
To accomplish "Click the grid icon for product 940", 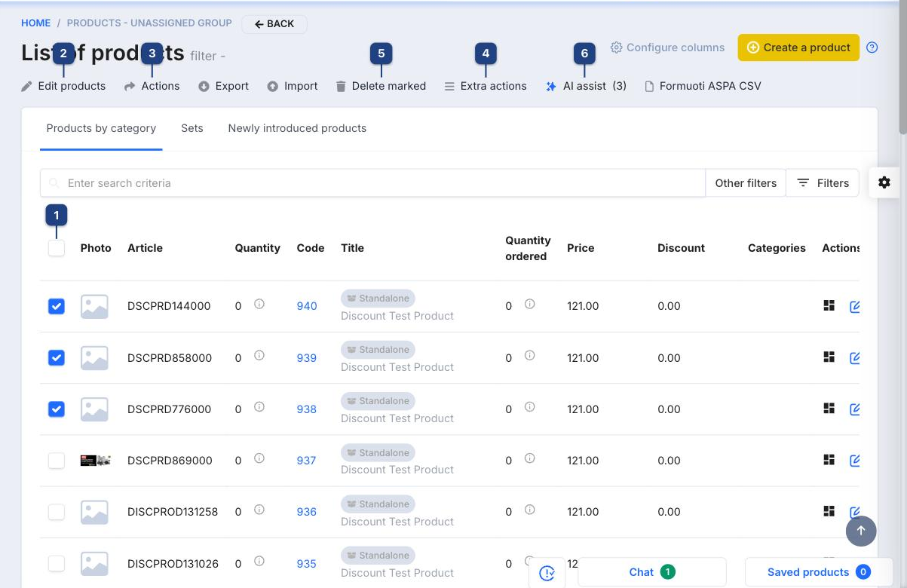I will tap(829, 305).
